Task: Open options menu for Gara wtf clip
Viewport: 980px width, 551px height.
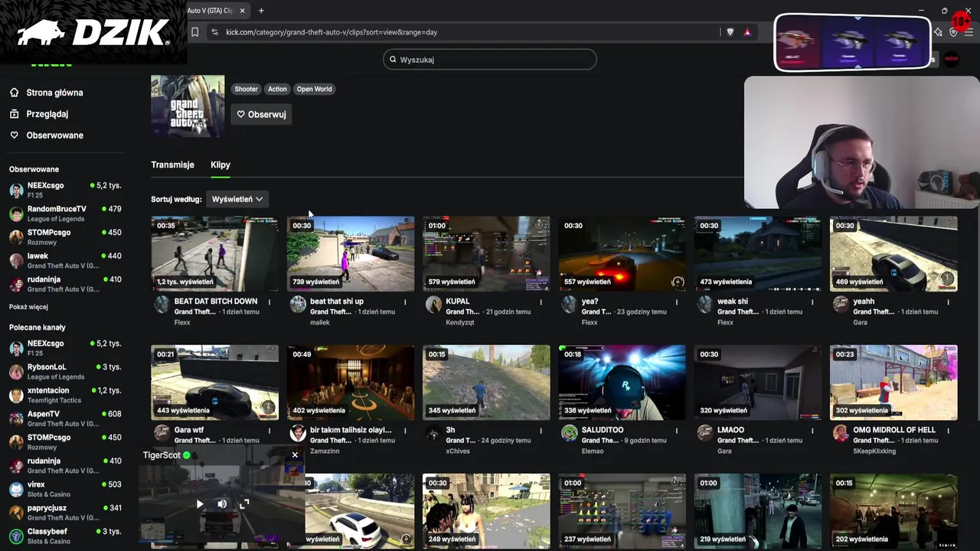Action: coord(269,431)
